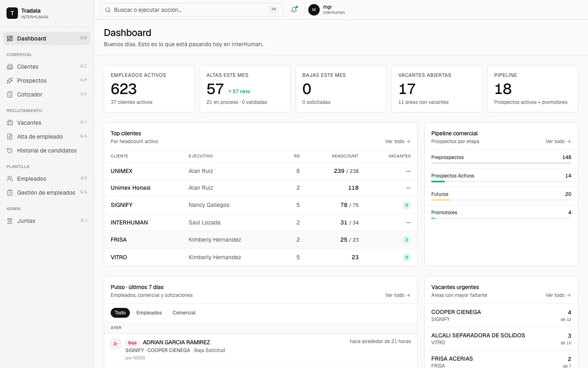Open Ver todo in Top clientes

pyautogui.click(x=398, y=141)
